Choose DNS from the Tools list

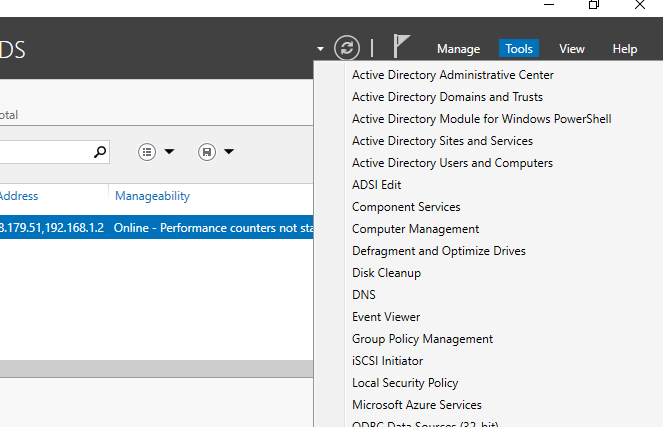pyautogui.click(x=364, y=295)
